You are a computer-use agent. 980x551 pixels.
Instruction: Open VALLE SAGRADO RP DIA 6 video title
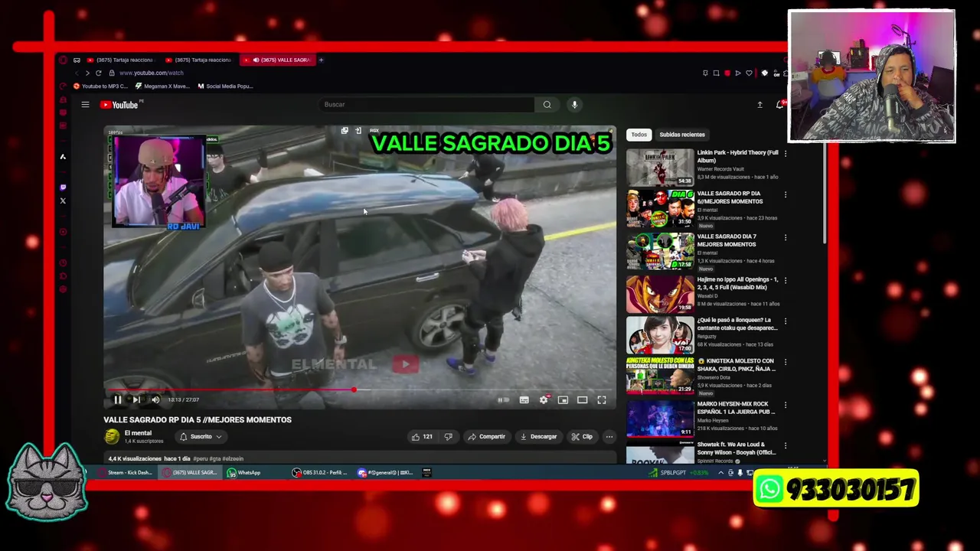[730, 197]
